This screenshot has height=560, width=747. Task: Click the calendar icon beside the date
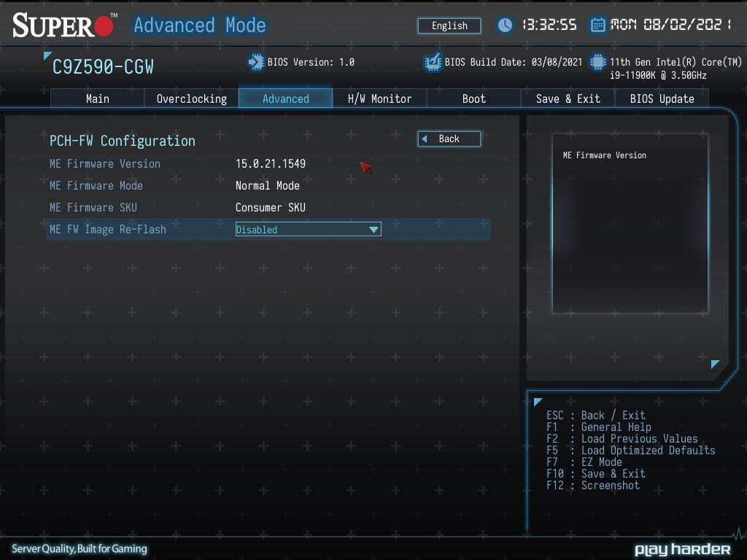(597, 25)
